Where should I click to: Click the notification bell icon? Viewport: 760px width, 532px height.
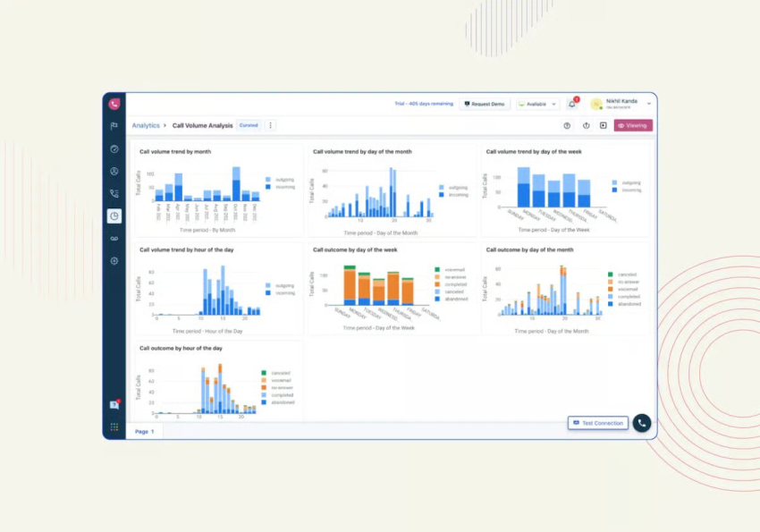(572, 105)
